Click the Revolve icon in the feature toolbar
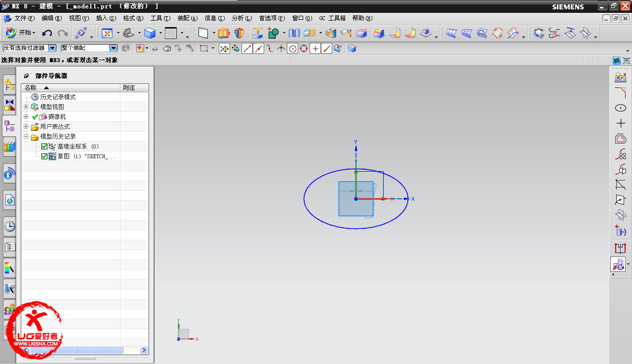Viewport: 632px width, 364px height. point(239,33)
